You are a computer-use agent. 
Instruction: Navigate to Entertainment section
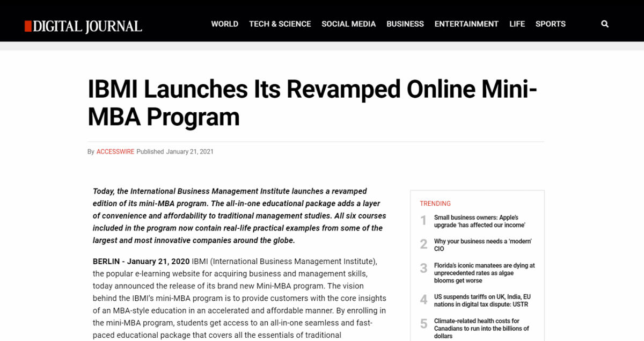[x=466, y=24]
